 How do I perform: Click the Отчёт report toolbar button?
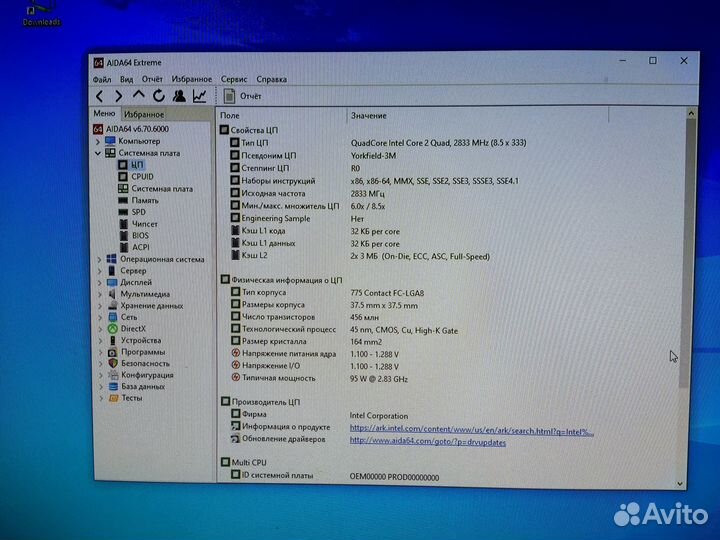coord(242,96)
